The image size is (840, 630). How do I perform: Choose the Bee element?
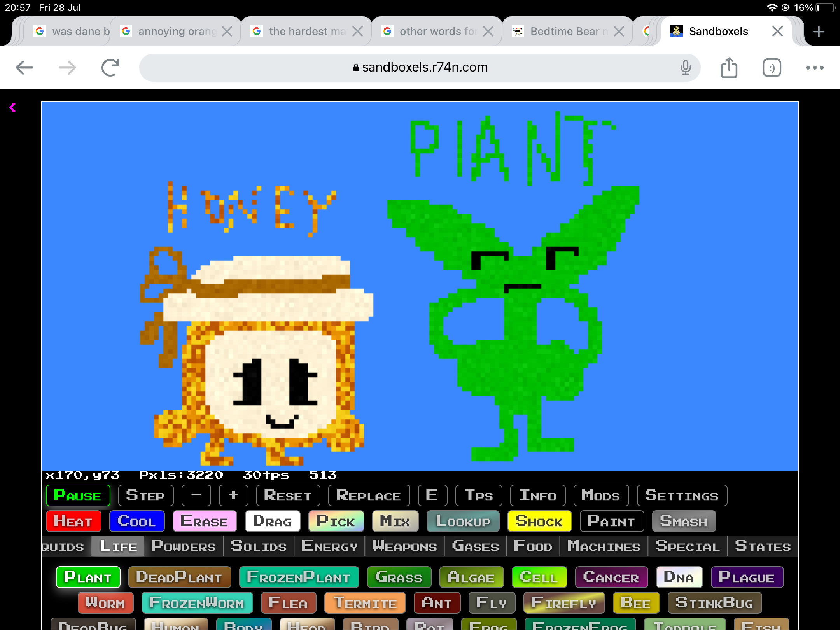(x=636, y=603)
